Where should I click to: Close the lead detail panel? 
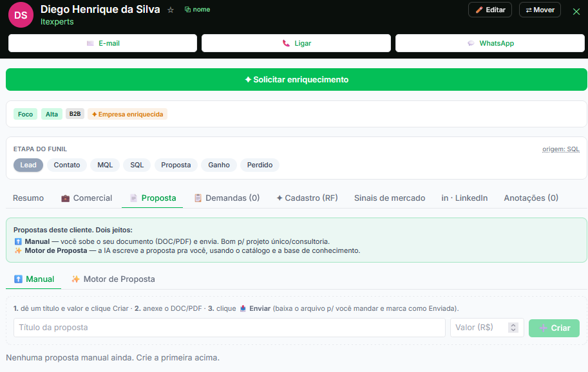coord(576,12)
